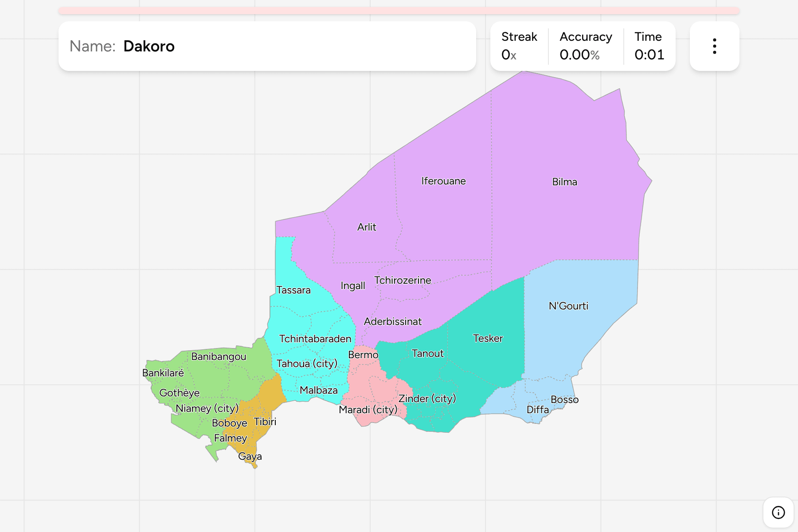The image size is (798, 532).
Task: Select the Gaya department
Action: click(x=250, y=456)
